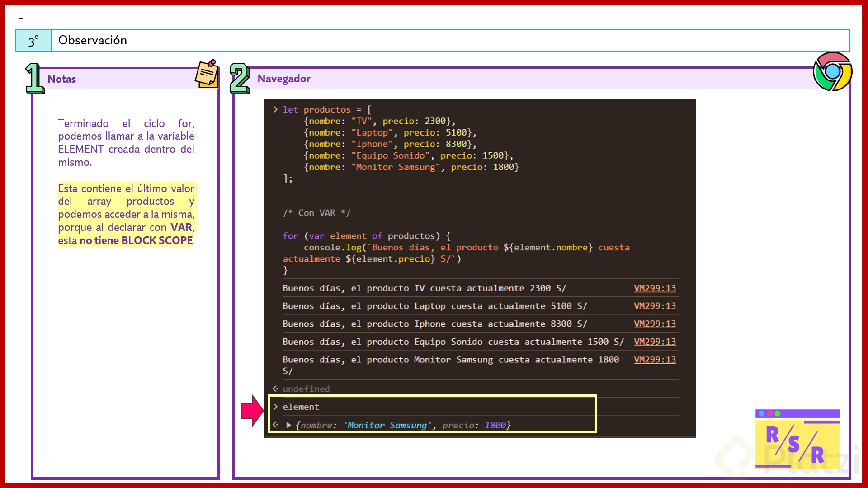Screen dimensions: 868x488
Task: Open VM299:13 link on TV line
Action: [x=655, y=288]
